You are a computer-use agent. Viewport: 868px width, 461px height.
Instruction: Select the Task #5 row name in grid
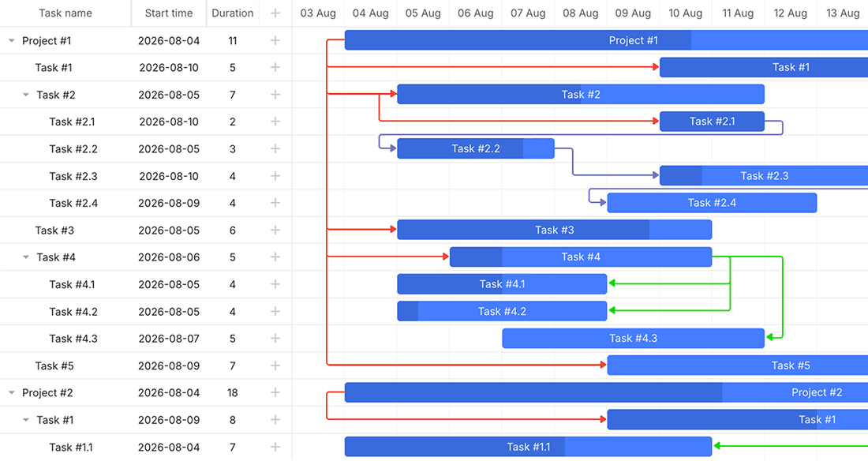pyautogui.click(x=54, y=365)
